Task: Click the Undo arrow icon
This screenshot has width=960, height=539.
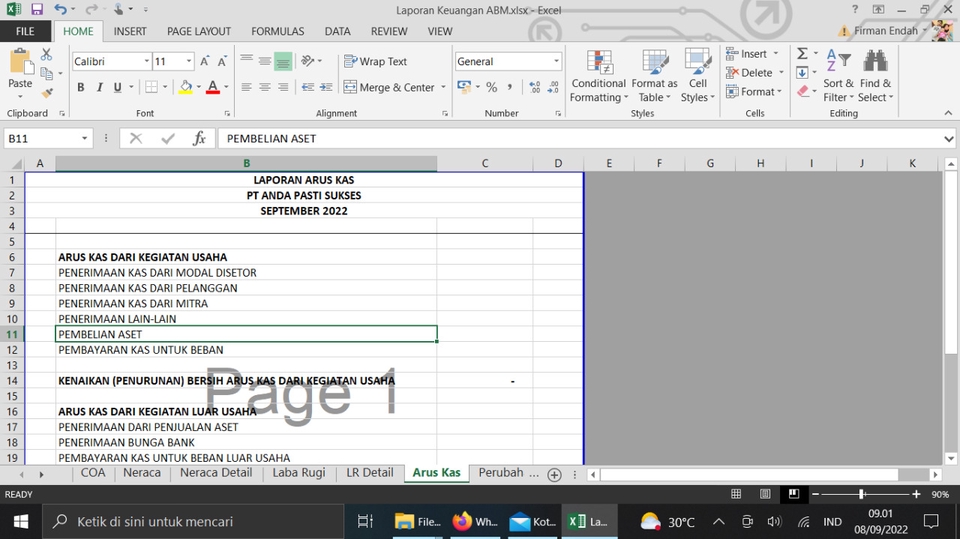Action: click(60, 10)
